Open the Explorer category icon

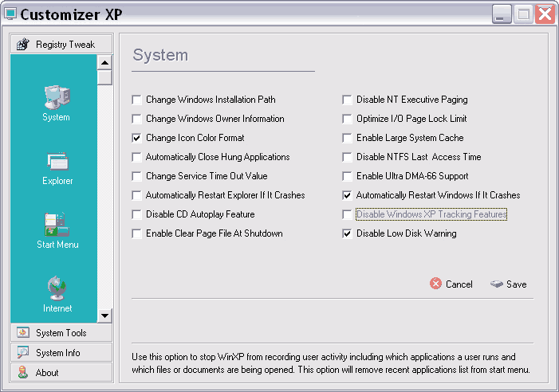(57, 161)
